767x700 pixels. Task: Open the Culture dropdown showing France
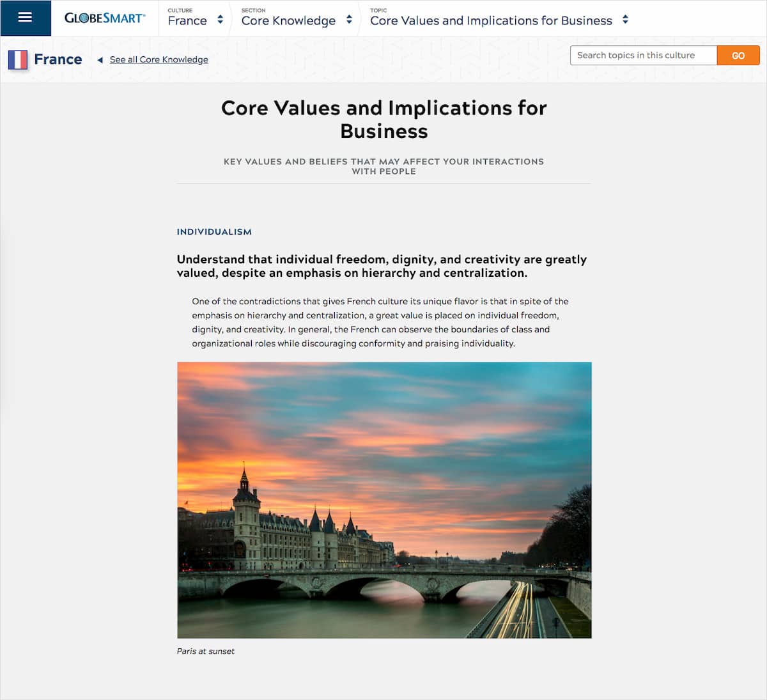click(x=187, y=20)
